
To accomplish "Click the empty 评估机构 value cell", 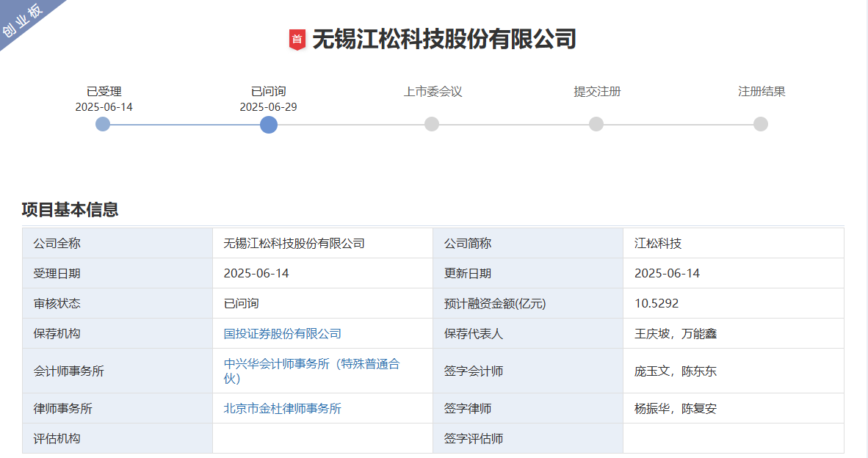I will click(x=322, y=439).
